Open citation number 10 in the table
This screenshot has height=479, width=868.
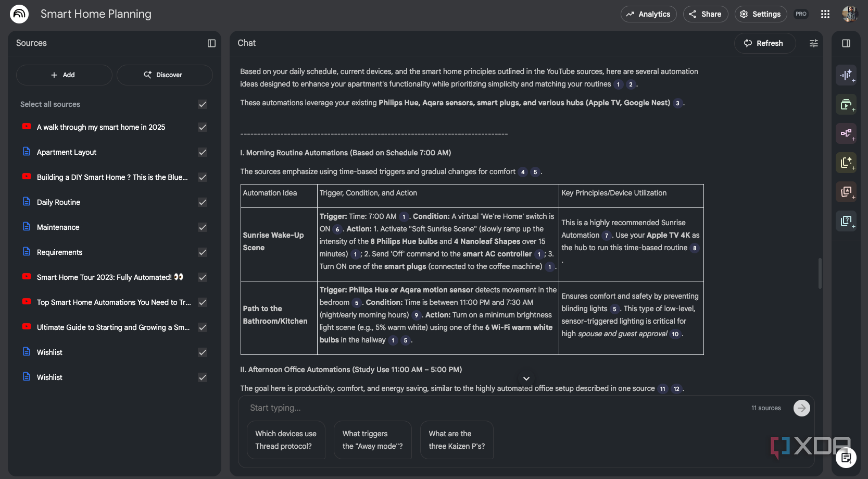click(675, 334)
